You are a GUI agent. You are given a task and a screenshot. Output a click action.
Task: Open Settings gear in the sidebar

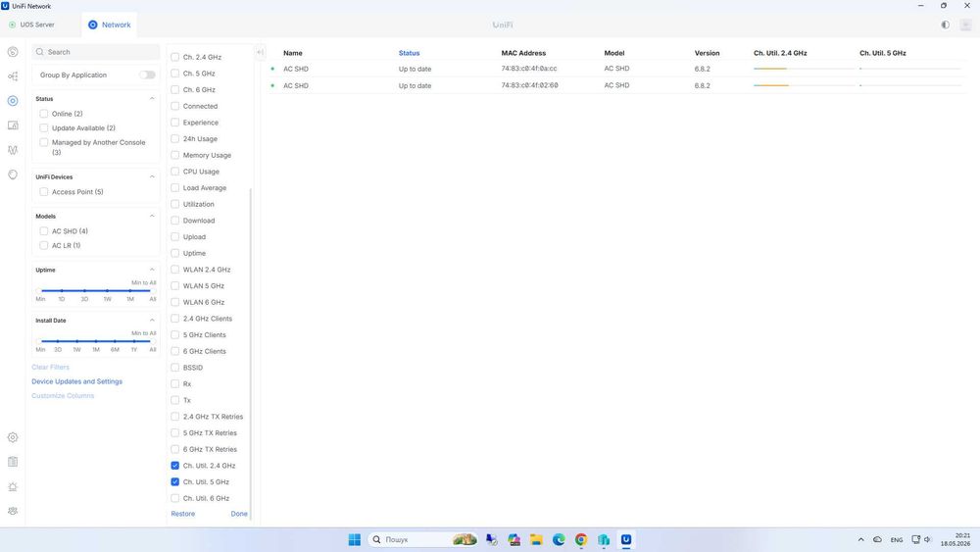click(x=13, y=437)
